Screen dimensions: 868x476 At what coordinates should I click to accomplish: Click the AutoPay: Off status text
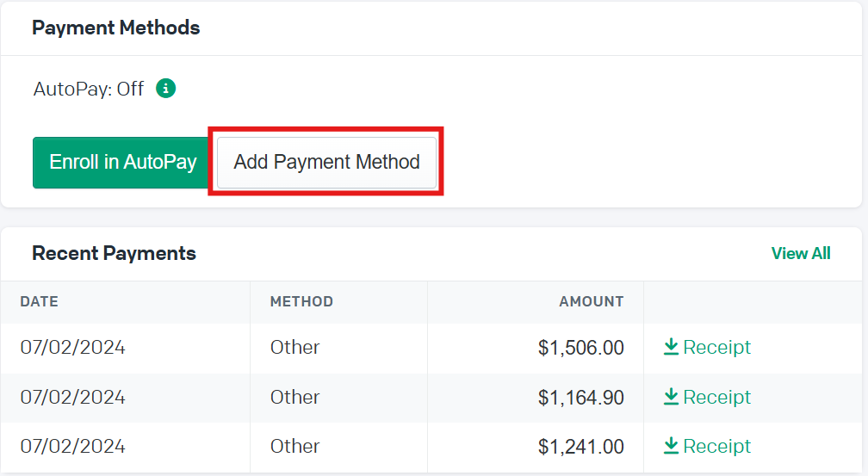coord(89,89)
